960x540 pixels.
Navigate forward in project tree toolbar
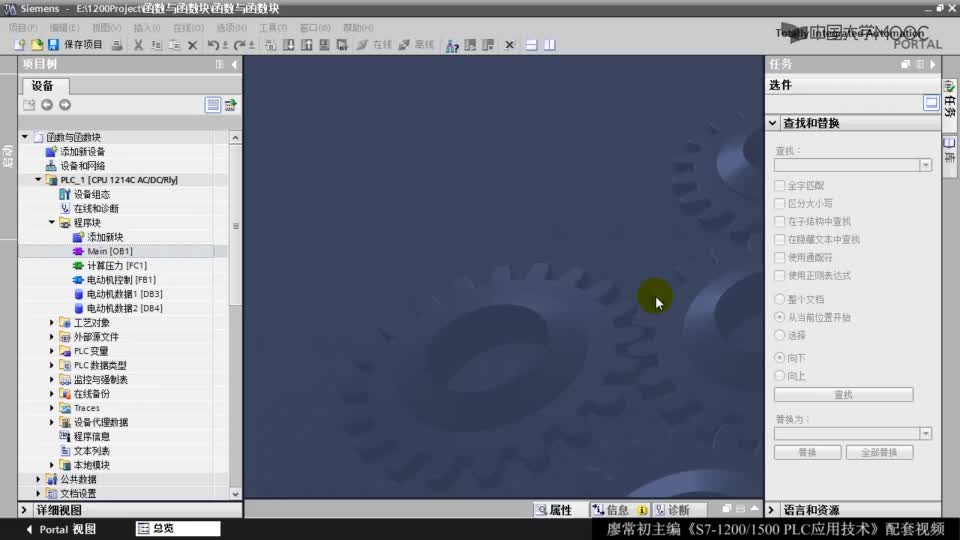pyautogui.click(x=65, y=105)
